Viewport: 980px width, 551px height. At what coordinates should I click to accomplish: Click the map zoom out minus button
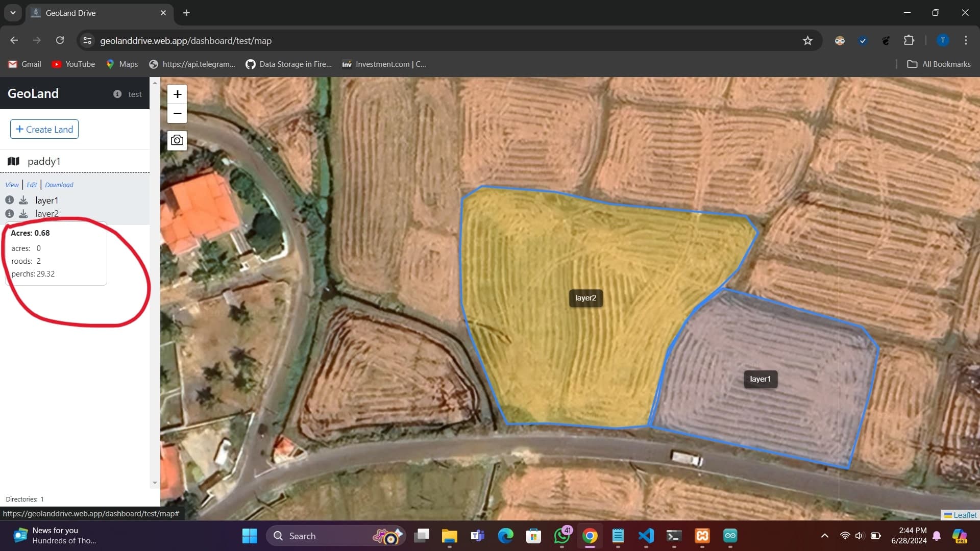177,113
